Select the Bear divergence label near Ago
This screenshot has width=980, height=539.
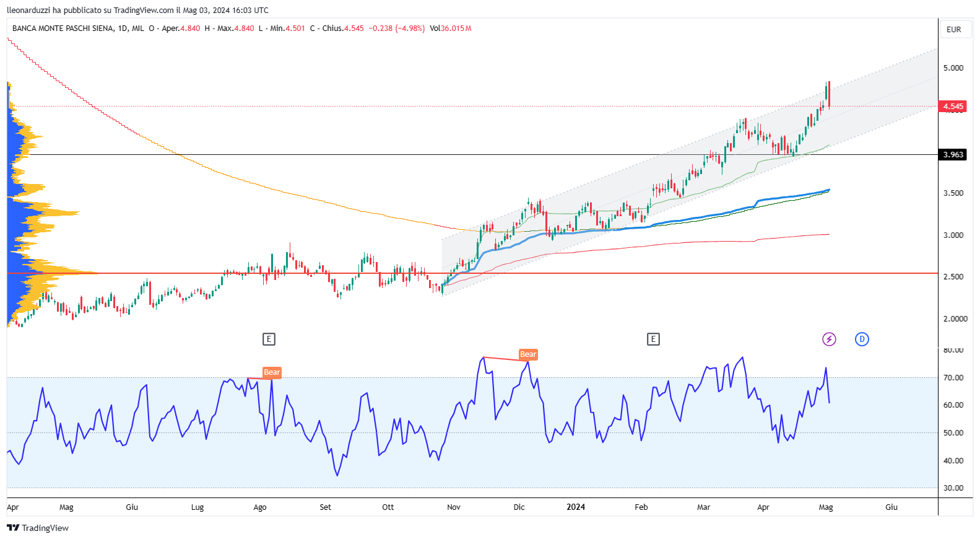click(272, 372)
